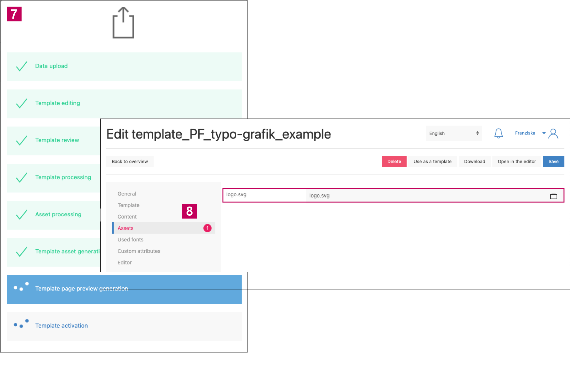Image resolution: width=588 pixels, height=385 pixels.
Task: Open the Used fonts section
Action: coord(130,239)
